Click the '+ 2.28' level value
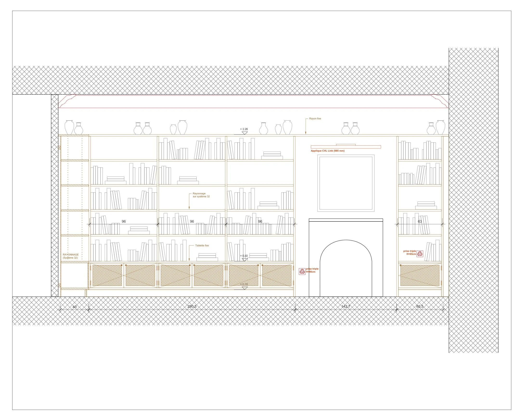Viewport: 521px width, 420px height. pos(244,129)
